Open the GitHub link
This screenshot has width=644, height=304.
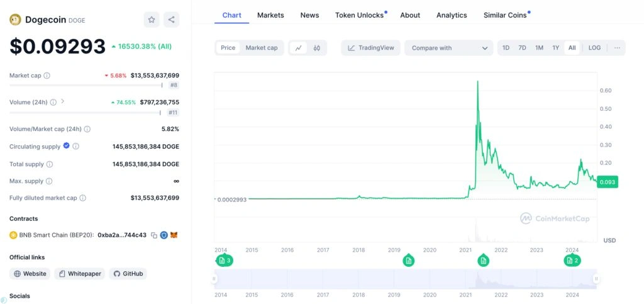[128, 274]
